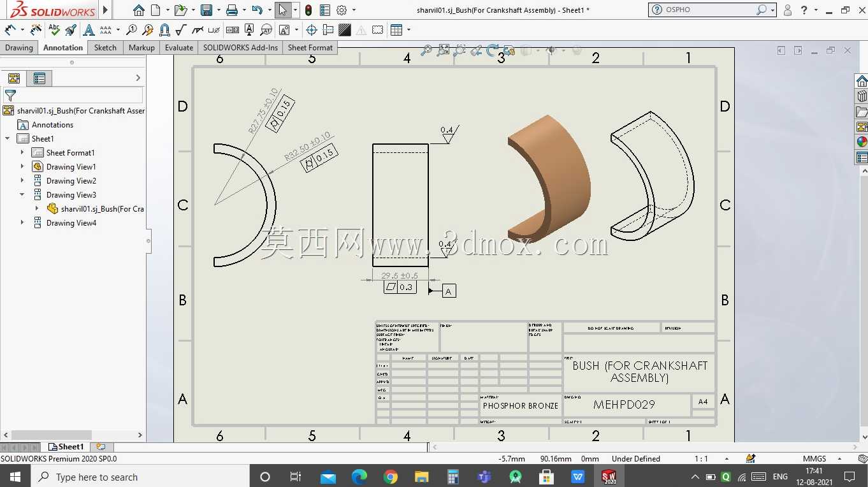
Task: Open Microsoft Teams from the taskbar
Action: pyautogui.click(x=484, y=477)
